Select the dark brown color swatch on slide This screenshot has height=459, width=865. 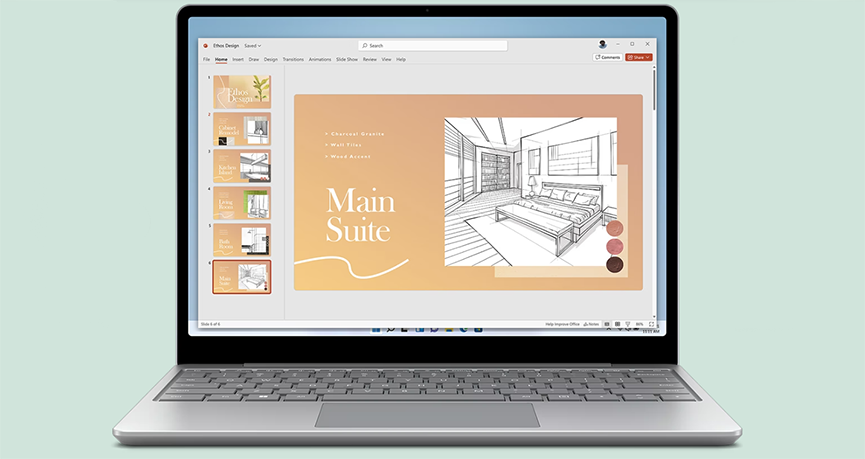pyautogui.click(x=614, y=265)
